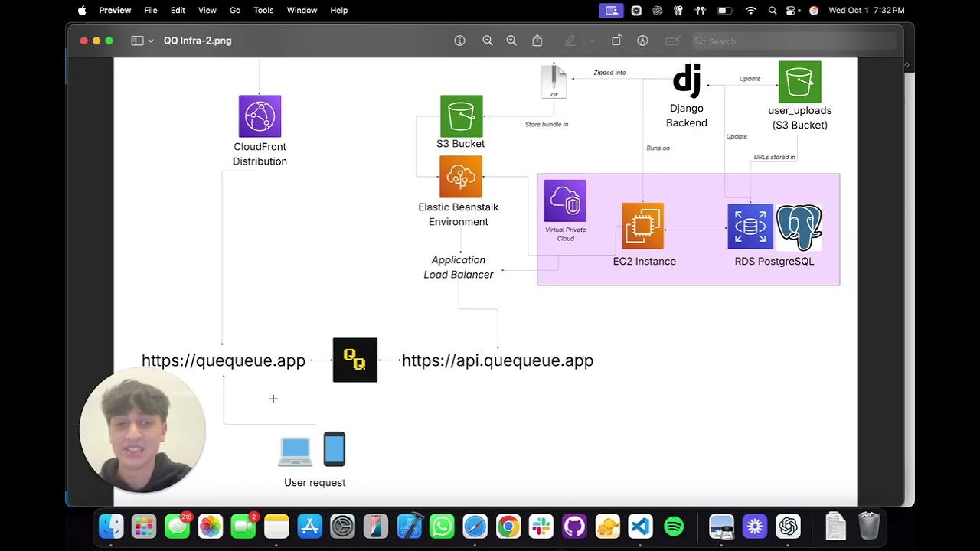
Task: Click the 'Runs on' label
Action: (658, 148)
